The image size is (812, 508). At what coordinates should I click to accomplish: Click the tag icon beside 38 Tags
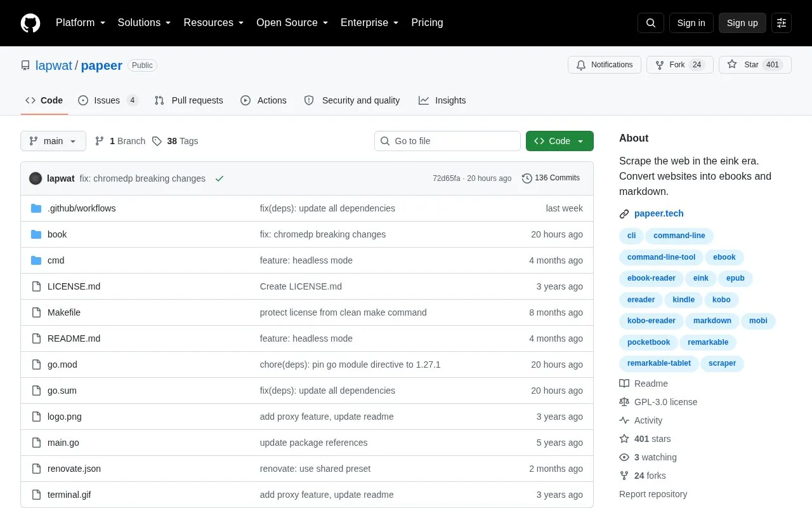click(157, 141)
